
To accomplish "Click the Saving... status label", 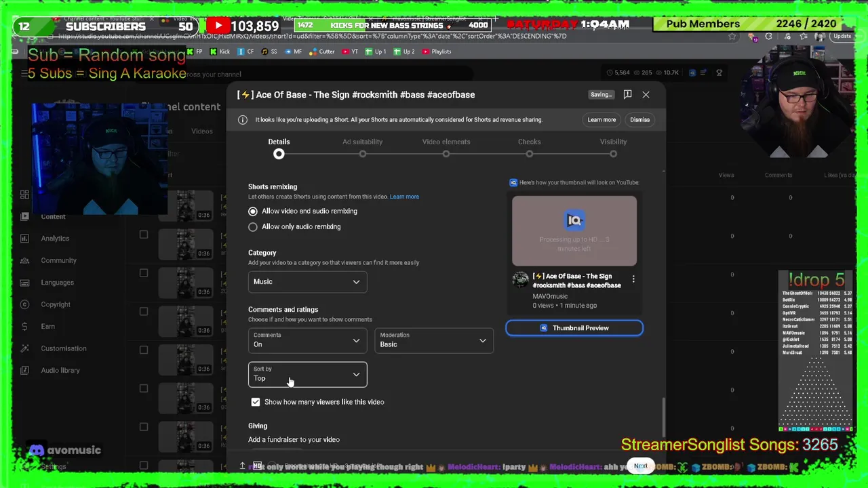I will pos(601,95).
